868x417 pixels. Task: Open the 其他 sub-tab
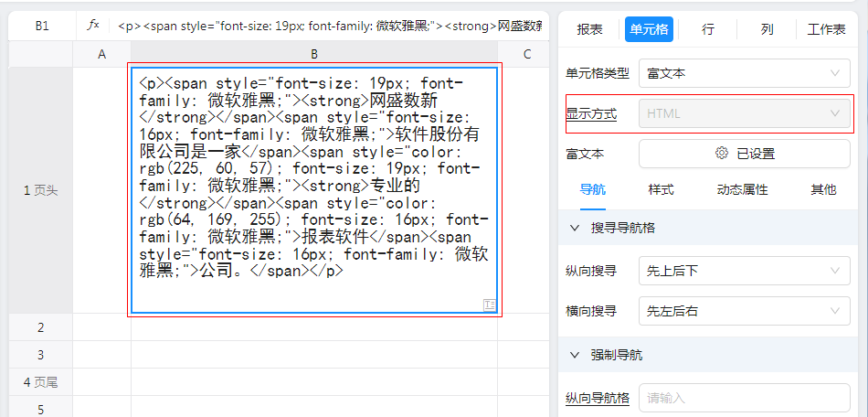point(823,190)
